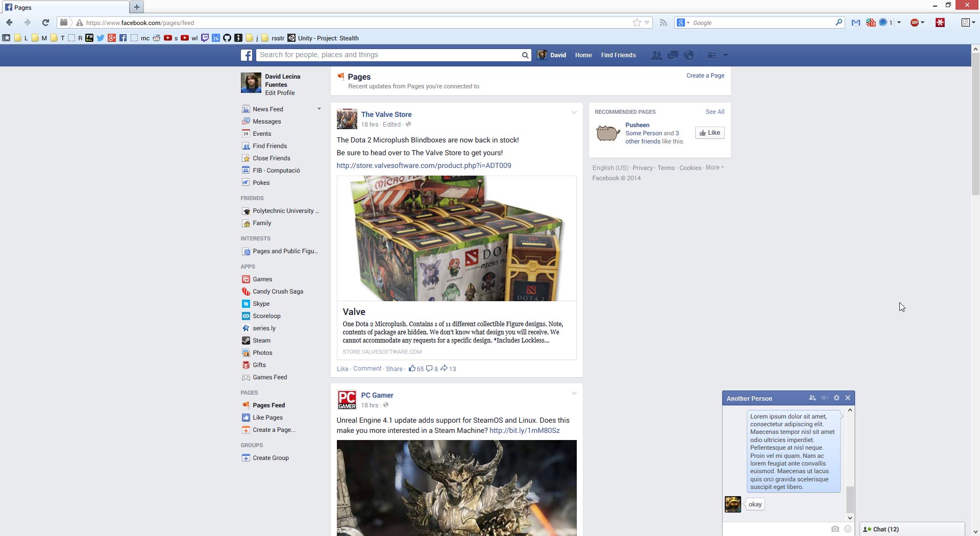Open Candy Crush Saga app
980x536 pixels.
(278, 291)
